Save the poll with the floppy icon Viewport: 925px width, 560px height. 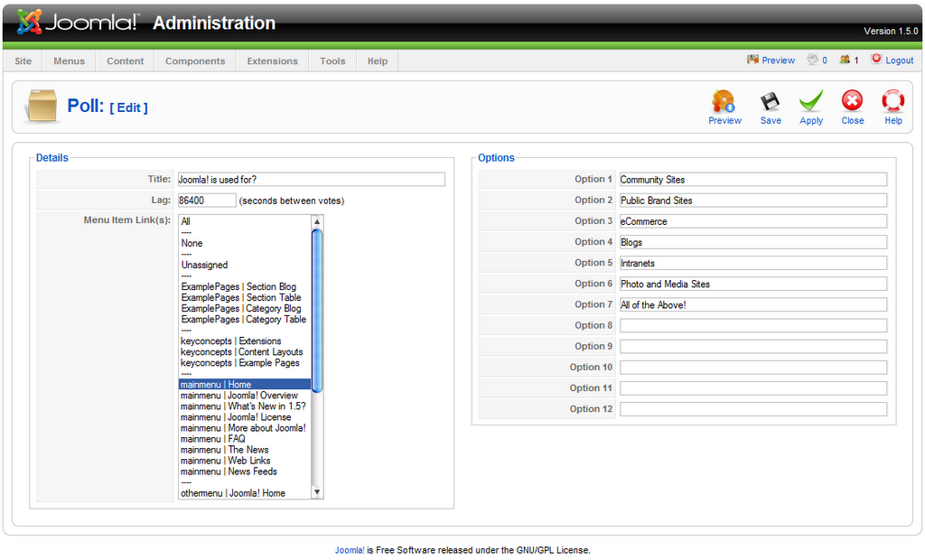tap(771, 107)
